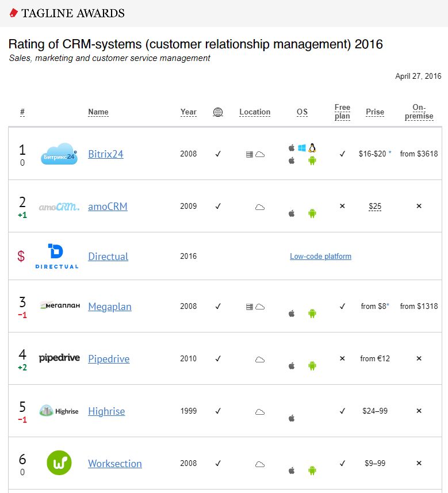Sort by the Name column header
This screenshot has height=493, width=448.
click(x=98, y=112)
